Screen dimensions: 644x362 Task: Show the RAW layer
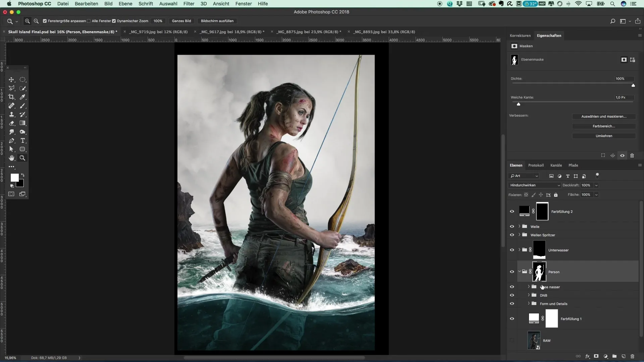512,341
